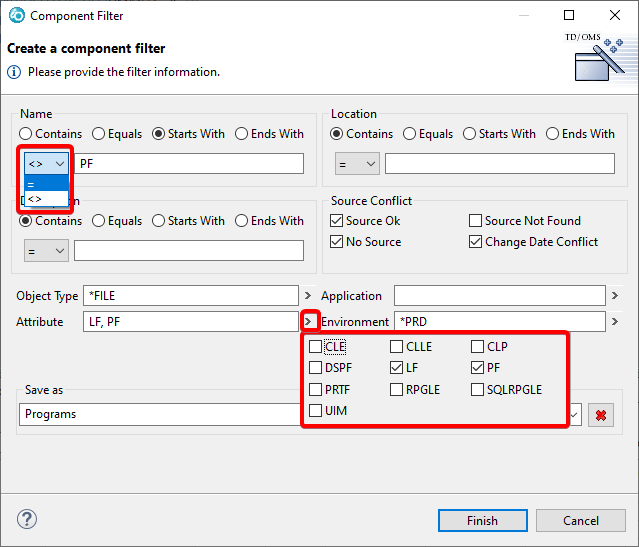
Task: Uncheck the LF attribute checkbox
Action: coord(397,368)
